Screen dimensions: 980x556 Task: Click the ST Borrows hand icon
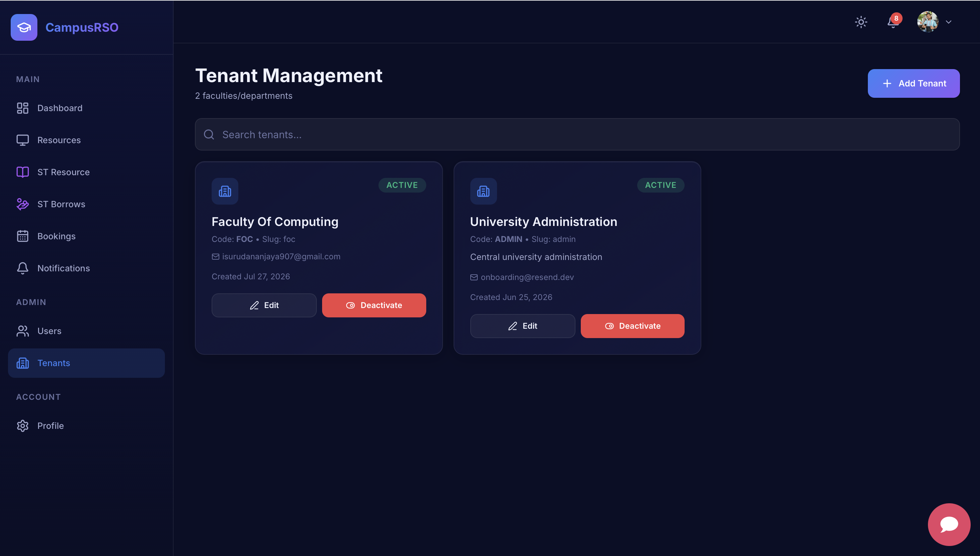tap(23, 204)
